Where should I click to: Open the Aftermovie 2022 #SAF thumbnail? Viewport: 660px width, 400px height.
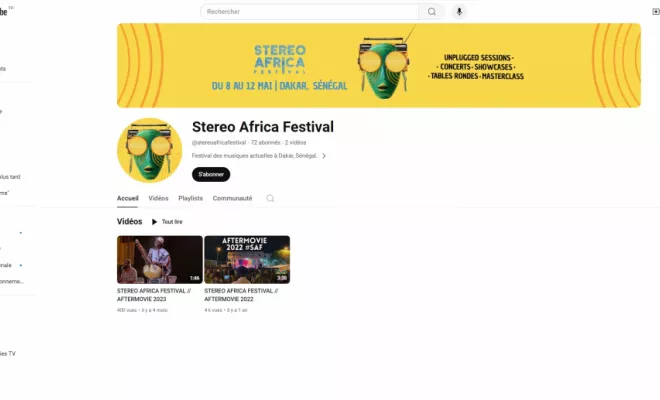point(247,259)
